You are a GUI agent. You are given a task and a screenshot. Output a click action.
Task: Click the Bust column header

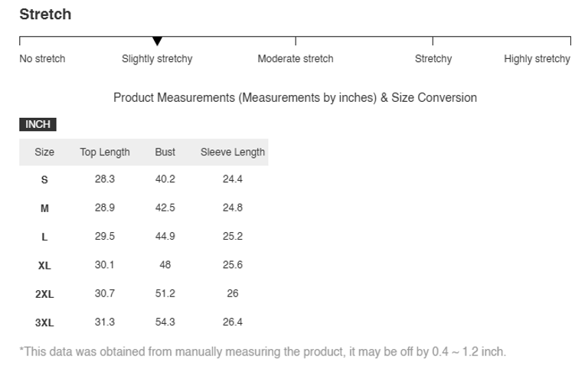pos(165,152)
